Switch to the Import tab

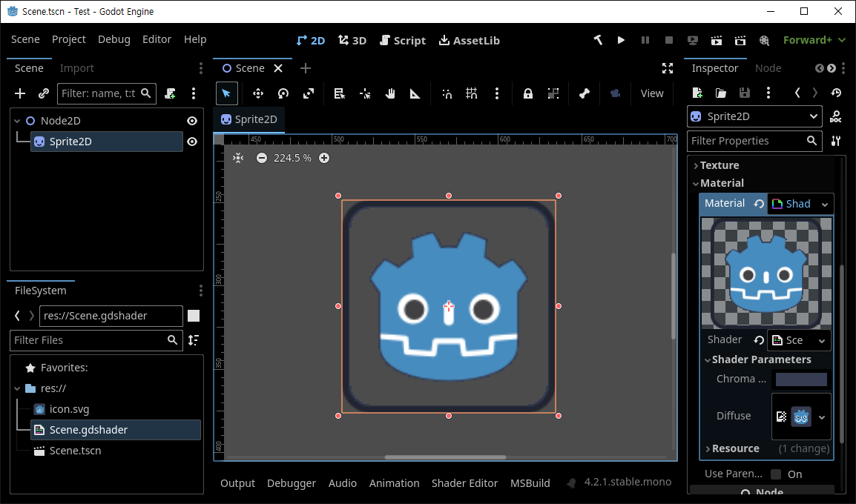click(x=77, y=68)
